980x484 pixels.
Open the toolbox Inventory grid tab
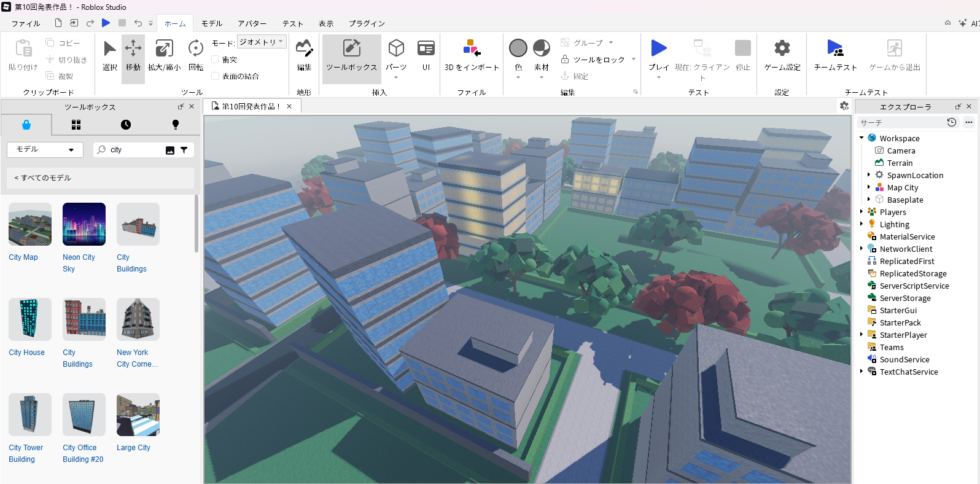[x=76, y=125]
